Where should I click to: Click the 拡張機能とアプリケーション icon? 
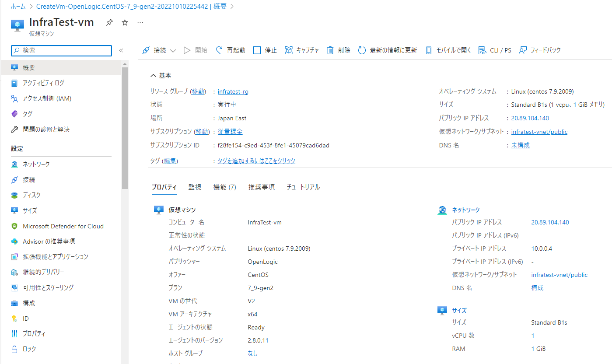coord(14,257)
